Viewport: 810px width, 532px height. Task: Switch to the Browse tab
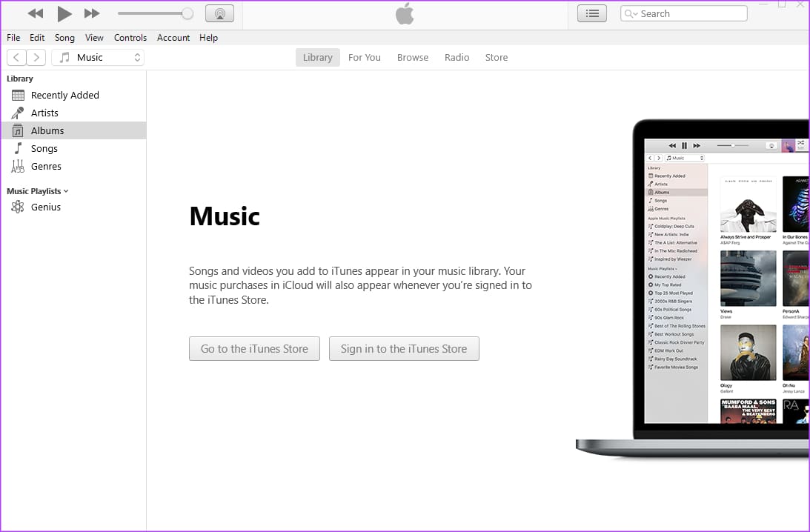(413, 57)
